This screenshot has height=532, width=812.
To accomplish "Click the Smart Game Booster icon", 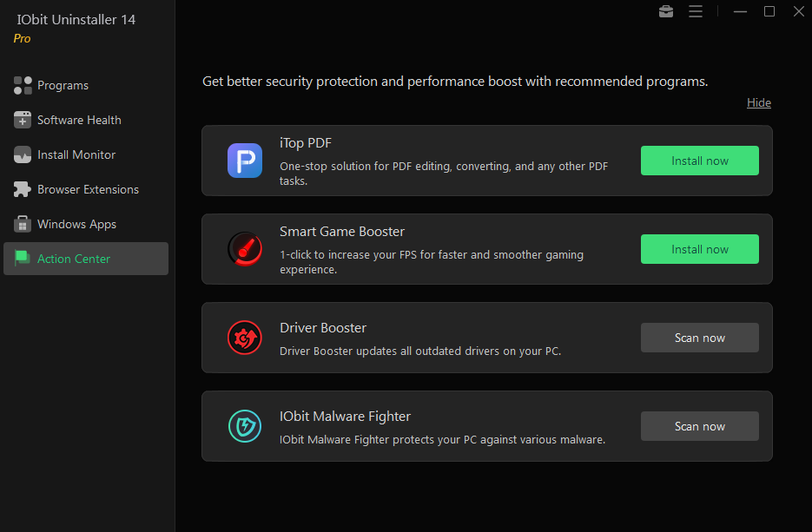I will [x=245, y=249].
